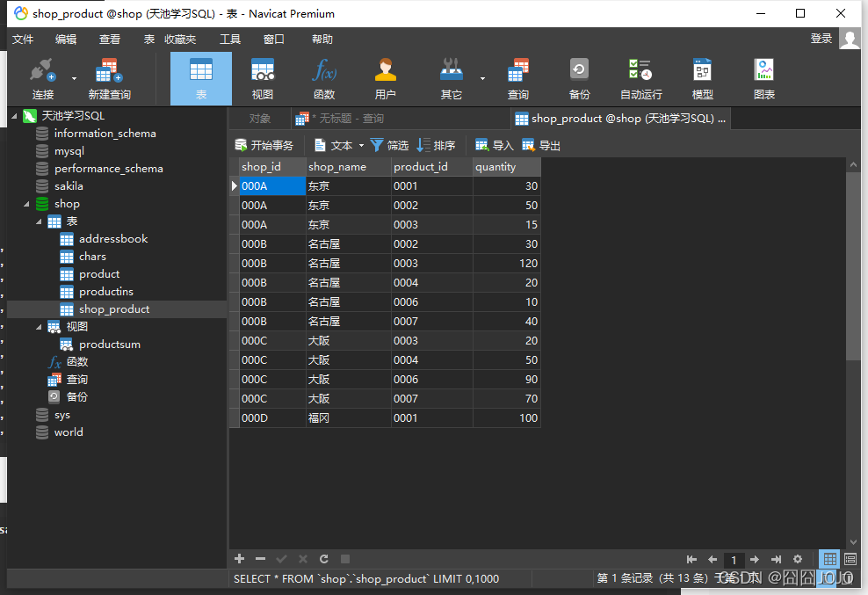This screenshot has height=595, width=868.
Task: Open the 图表 charts toolbar button
Action: tap(764, 79)
